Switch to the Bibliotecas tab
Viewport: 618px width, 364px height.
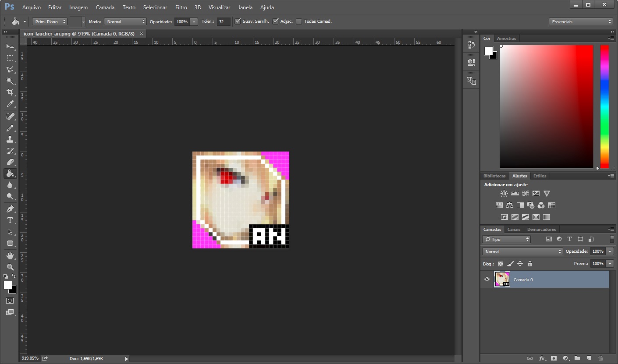pyautogui.click(x=494, y=176)
